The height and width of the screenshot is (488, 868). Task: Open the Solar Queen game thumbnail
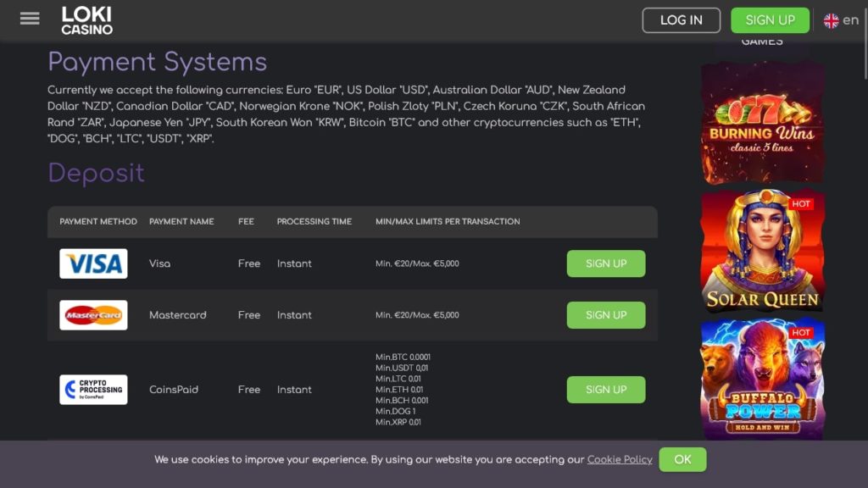(x=763, y=251)
